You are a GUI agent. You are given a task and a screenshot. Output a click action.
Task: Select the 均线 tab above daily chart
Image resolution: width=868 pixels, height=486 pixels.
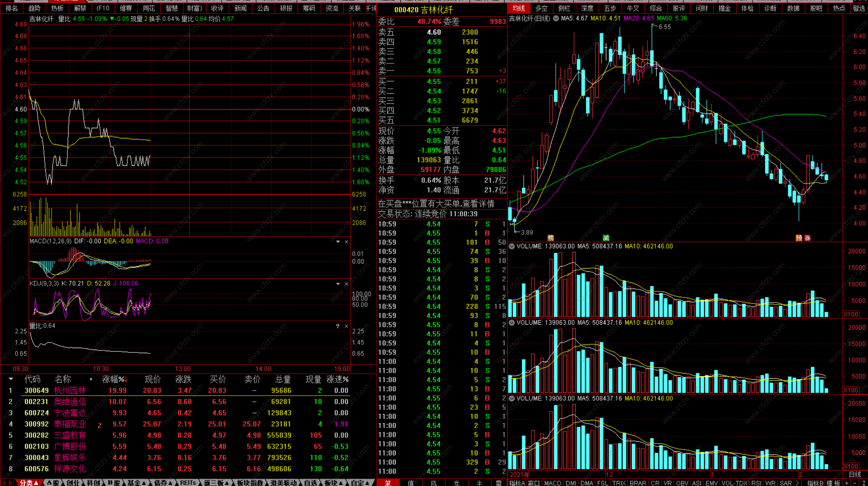[x=518, y=8]
